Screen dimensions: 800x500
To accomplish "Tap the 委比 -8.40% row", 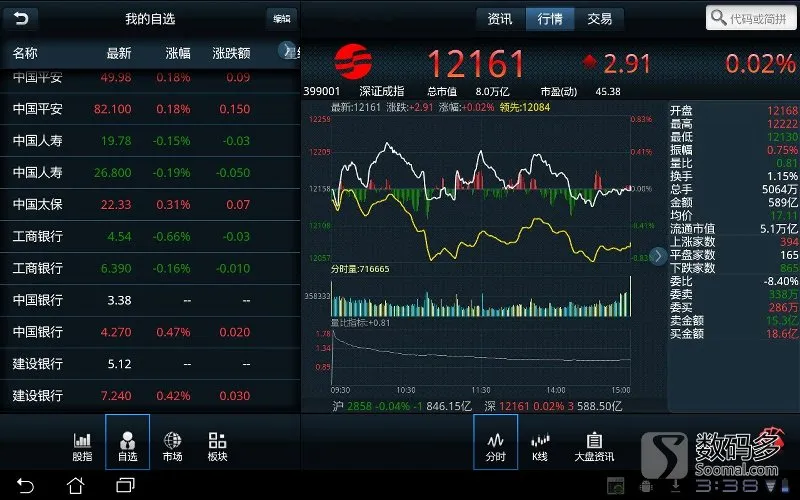I will tap(733, 281).
